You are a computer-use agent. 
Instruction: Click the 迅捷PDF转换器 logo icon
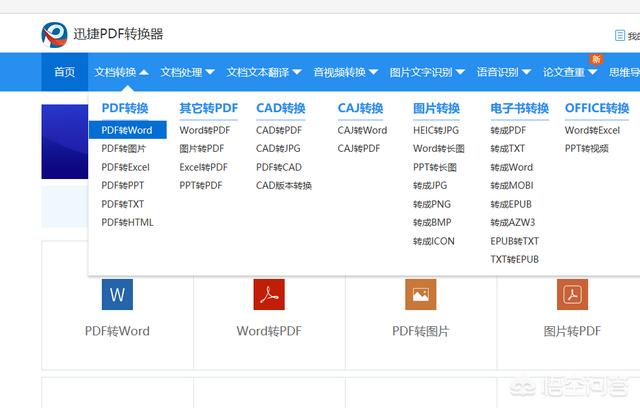tap(54, 35)
